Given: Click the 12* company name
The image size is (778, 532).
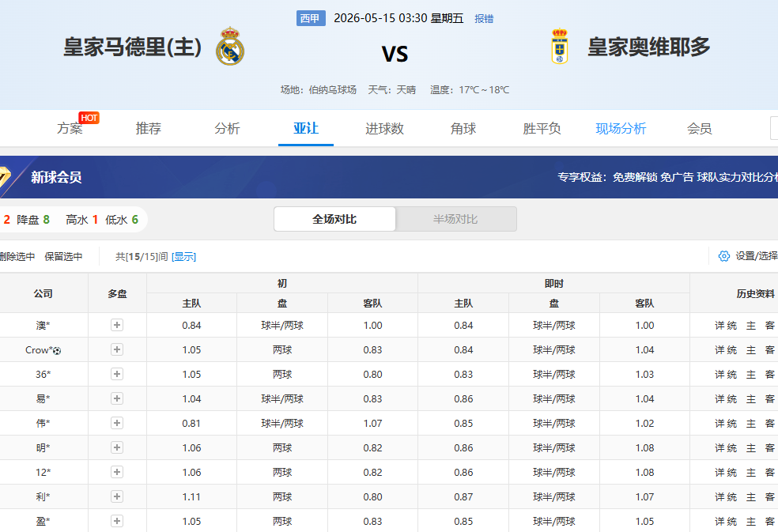Looking at the screenshot, I should click(x=43, y=473).
